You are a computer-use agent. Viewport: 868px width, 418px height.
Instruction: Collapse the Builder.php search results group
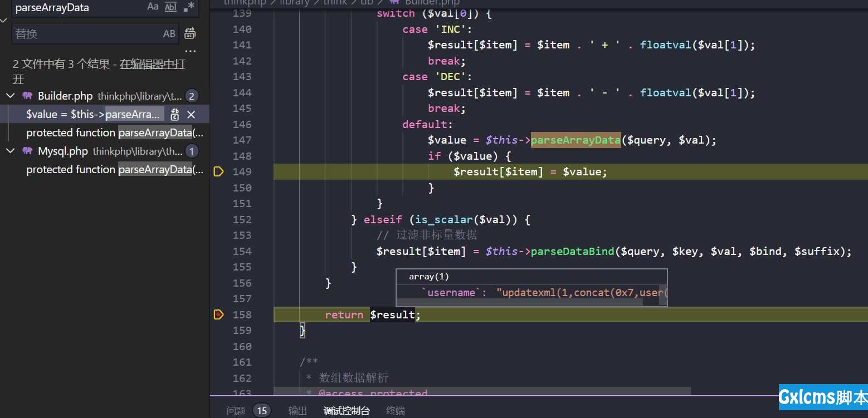10,96
